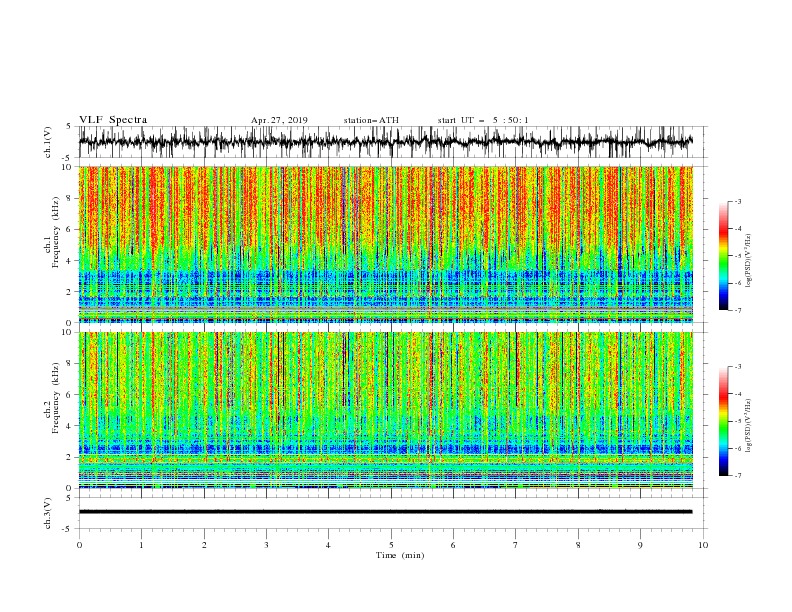Screen dimensions: 792x612
Task: Click the "ch.1(V)" axis label
Action: point(48,142)
